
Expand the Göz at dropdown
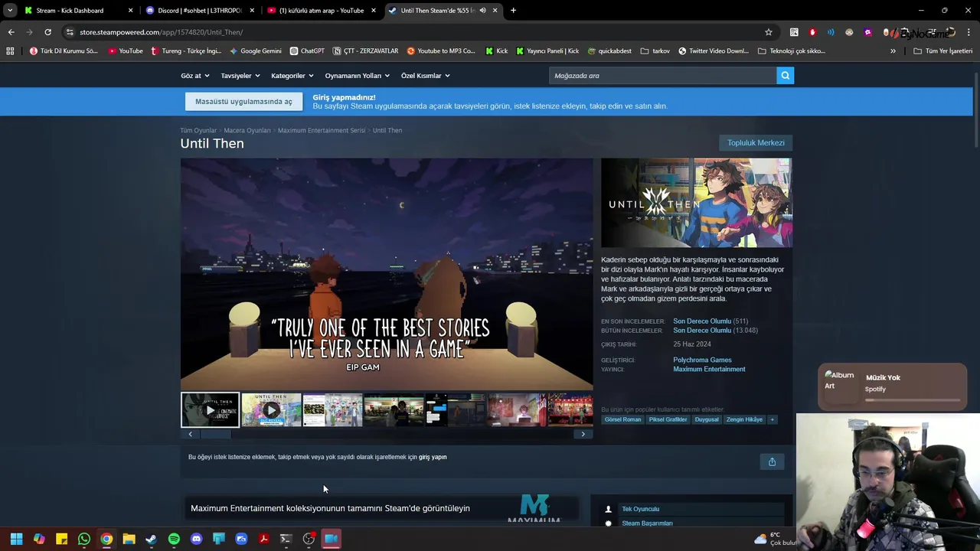pyautogui.click(x=194, y=76)
